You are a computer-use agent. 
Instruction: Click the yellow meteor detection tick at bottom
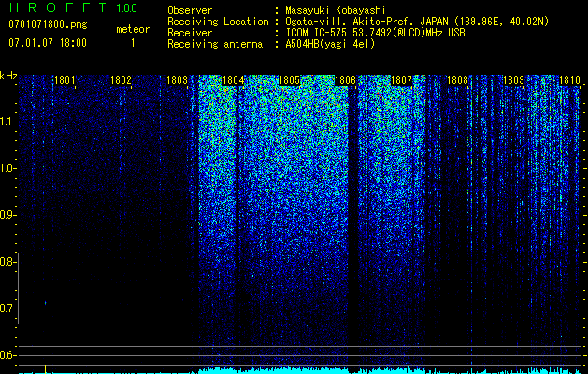pos(46,368)
